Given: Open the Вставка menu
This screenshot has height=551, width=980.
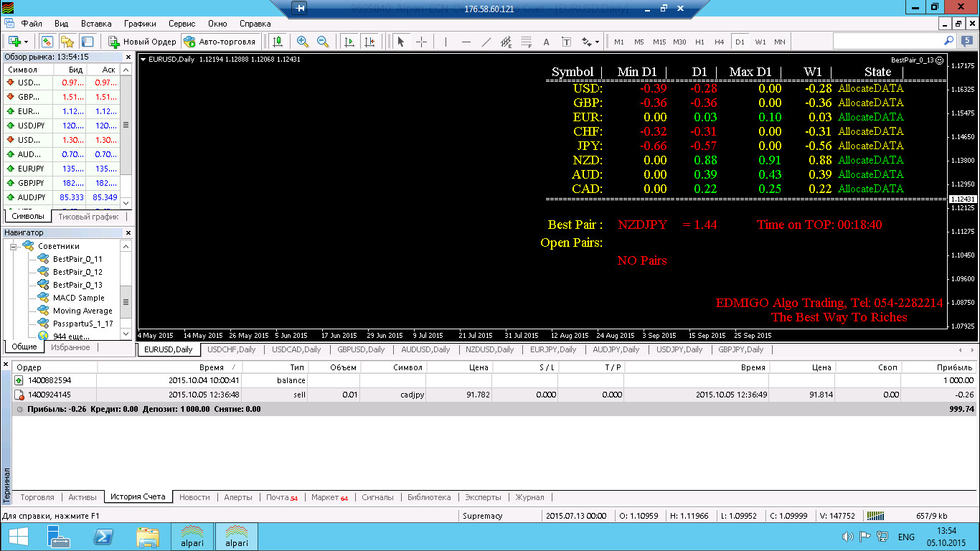Looking at the screenshot, I should tap(96, 24).
